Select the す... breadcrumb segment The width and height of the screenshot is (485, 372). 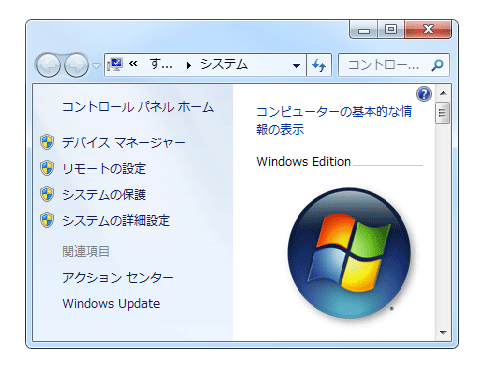(x=161, y=64)
